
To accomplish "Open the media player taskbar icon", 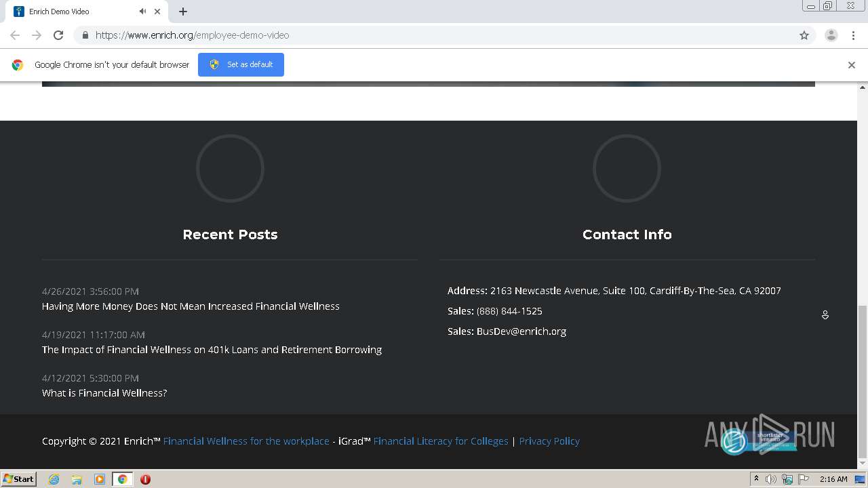I will 100,479.
